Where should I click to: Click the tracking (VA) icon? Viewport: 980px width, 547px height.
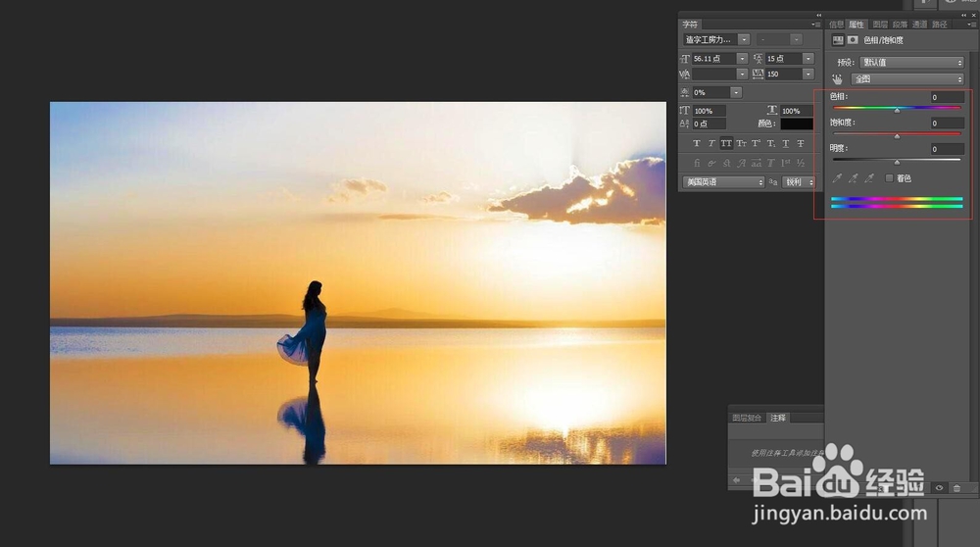click(x=759, y=75)
